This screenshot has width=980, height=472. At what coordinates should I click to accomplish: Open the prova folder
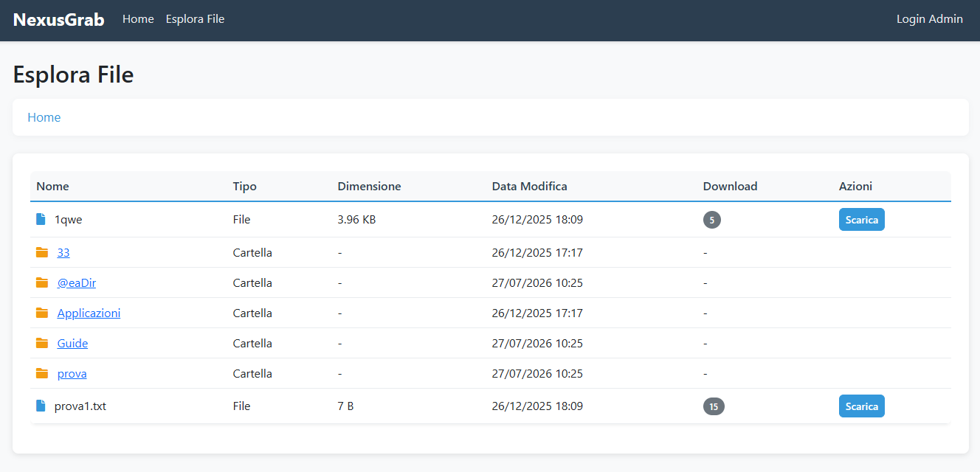pos(72,373)
